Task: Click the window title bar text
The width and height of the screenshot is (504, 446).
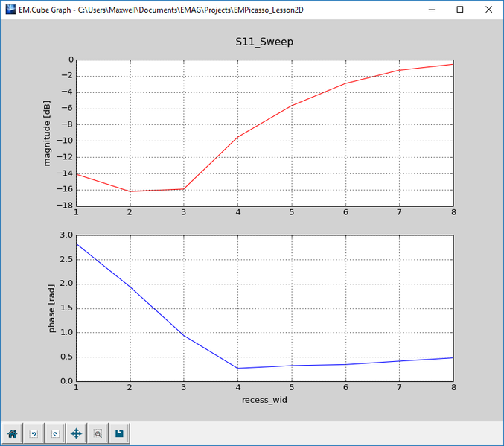Action: tap(161, 10)
